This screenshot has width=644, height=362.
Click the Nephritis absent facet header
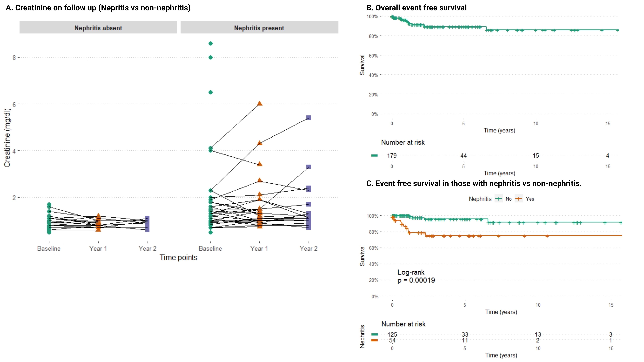pyautogui.click(x=98, y=28)
